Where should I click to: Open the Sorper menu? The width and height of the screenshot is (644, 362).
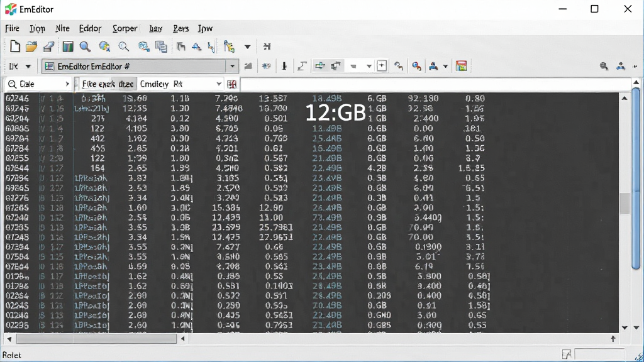125,28
